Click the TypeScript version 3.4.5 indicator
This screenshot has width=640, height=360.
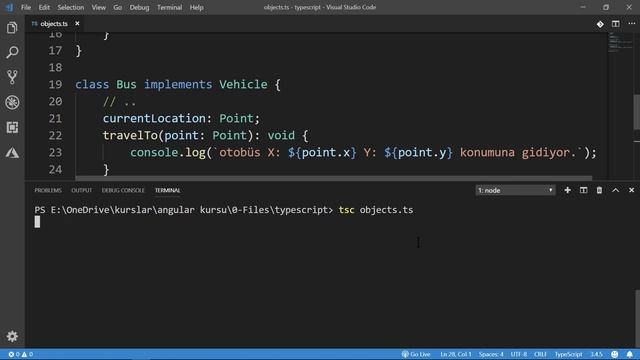pos(596,354)
